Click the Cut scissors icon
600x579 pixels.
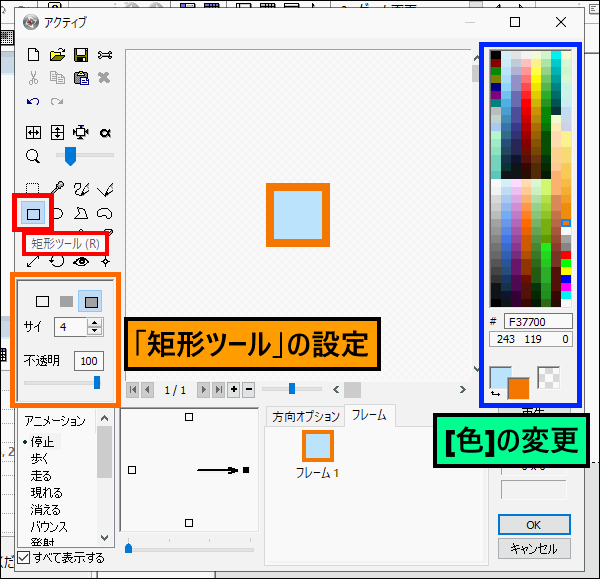point(33,78)
